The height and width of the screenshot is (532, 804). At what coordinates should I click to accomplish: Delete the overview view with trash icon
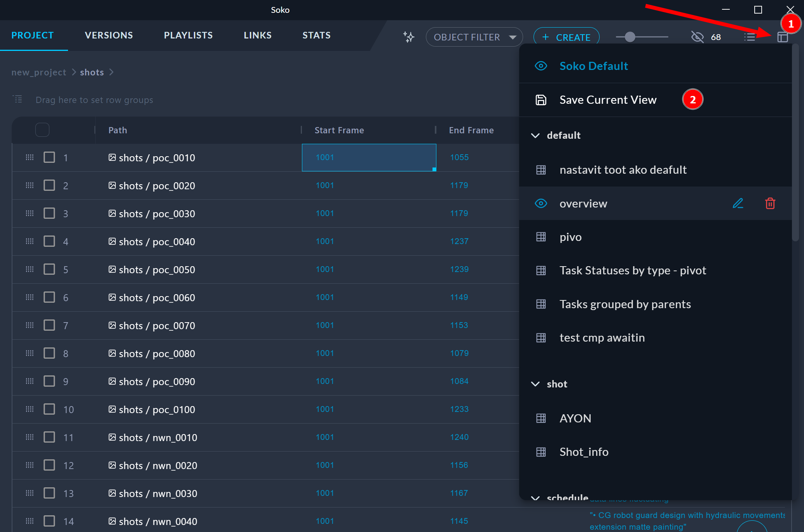click(770, 203)
